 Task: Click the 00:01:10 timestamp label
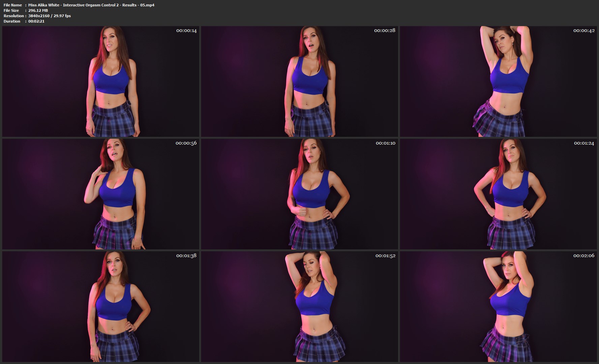click(x=385, y=143)
